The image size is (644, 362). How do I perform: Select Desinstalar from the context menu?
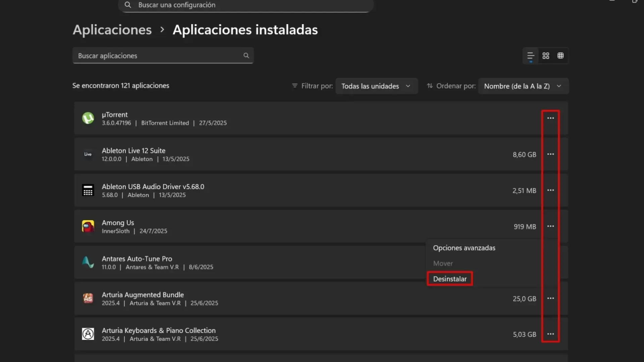coord(449,279)
